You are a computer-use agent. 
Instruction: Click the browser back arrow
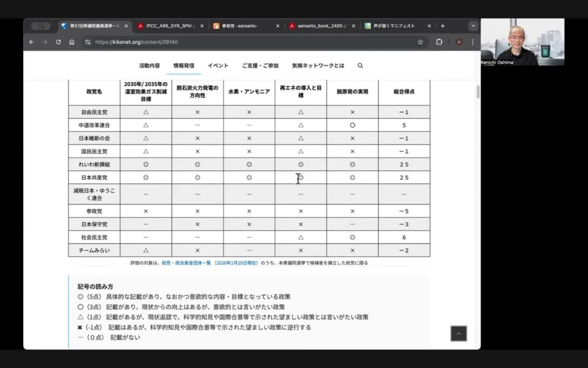32,42
